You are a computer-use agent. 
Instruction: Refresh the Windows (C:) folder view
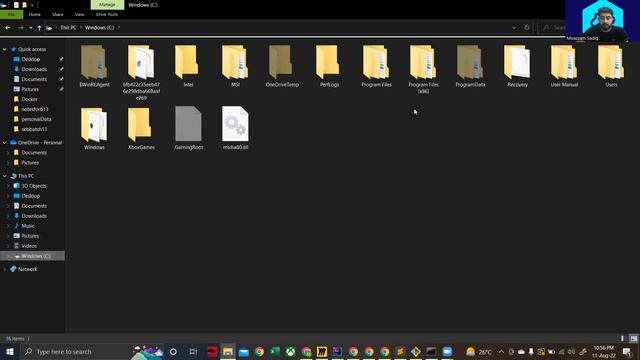tap(527, 28)
